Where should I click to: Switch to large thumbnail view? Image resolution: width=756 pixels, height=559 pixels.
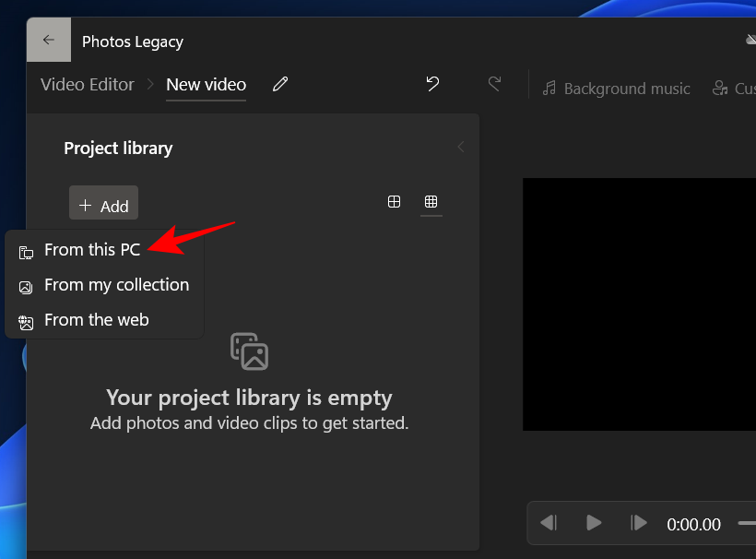tap(395, 202)
